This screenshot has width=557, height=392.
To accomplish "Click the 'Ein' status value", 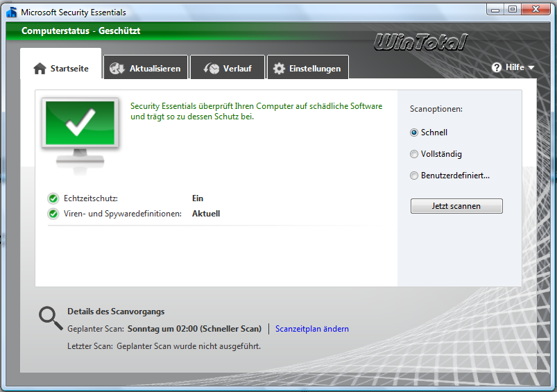I will coord(198,198).
